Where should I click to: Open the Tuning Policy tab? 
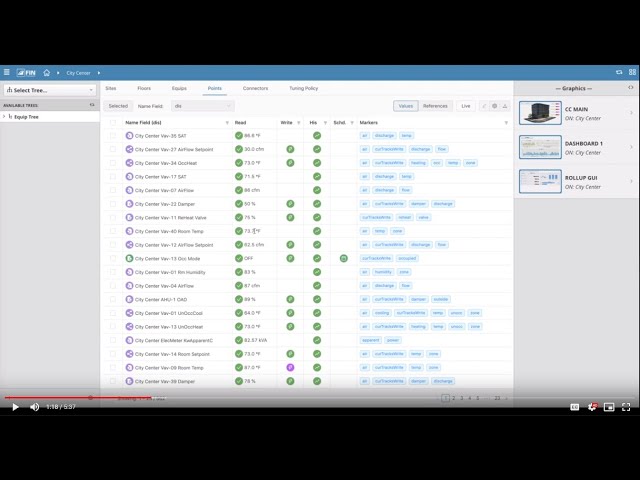coord(303,88)
